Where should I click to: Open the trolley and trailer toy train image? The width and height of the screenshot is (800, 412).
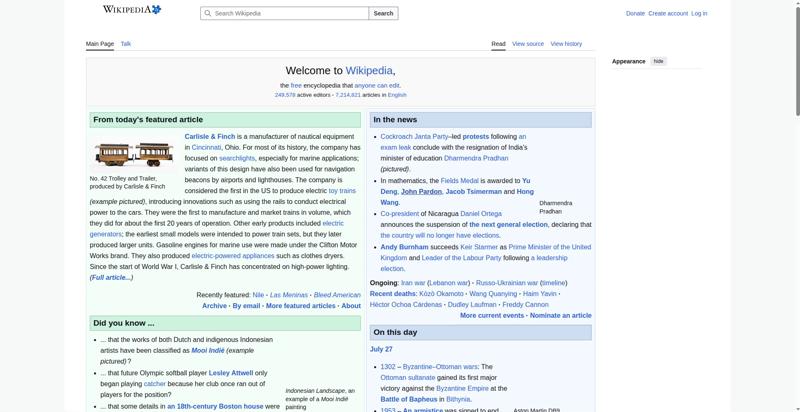[134, 154]
